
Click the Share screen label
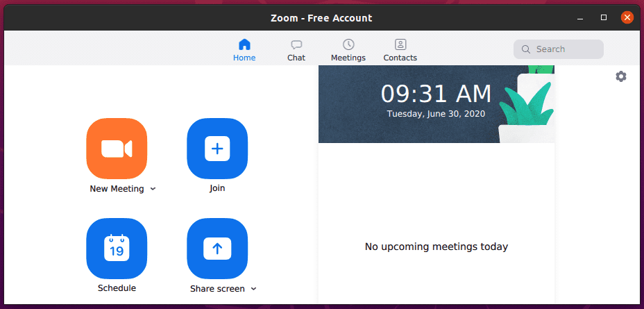(x=217, y=289)
